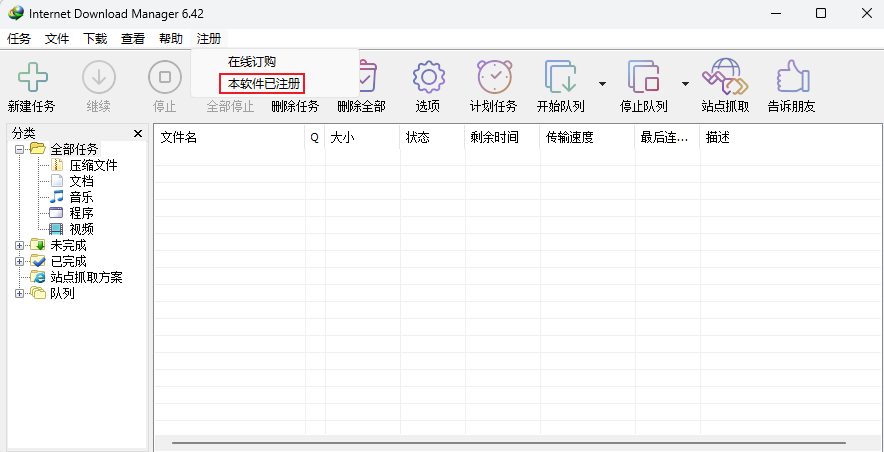Open the 帮助 menu
The width and height of the screenshot is (884, 452).
pyautogui.click(x=171, y=38)
